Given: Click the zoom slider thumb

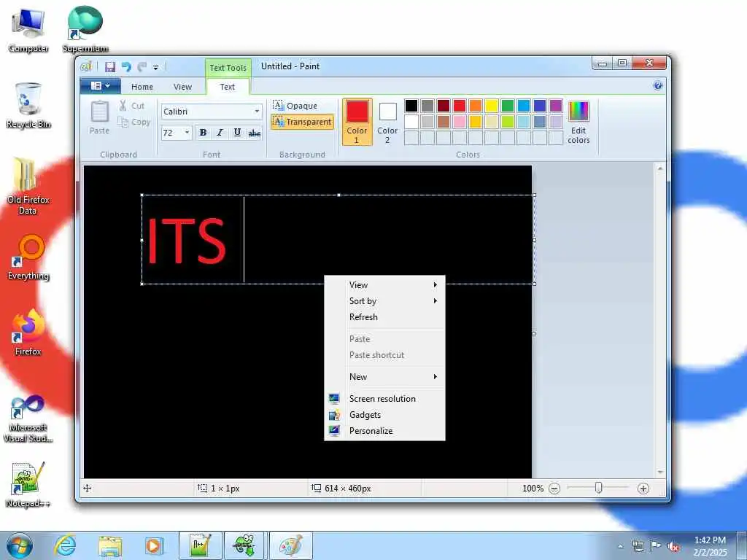Looking at the screenshot, I should tap(598, 488).
